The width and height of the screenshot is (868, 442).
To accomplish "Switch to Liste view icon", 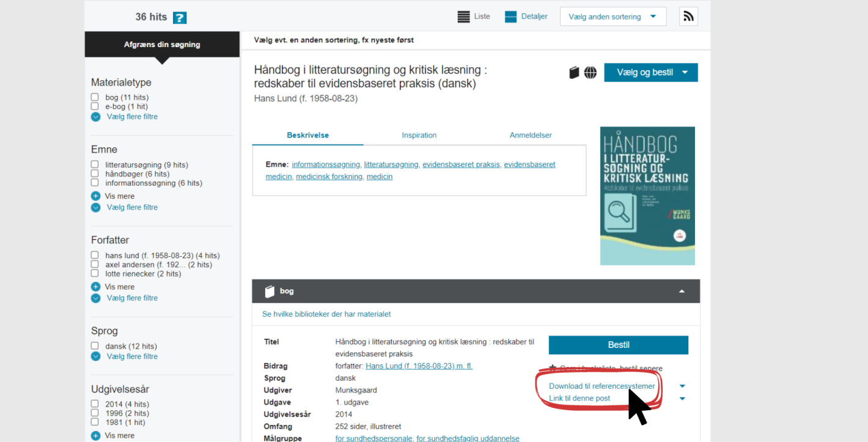I will pos(464,17).
